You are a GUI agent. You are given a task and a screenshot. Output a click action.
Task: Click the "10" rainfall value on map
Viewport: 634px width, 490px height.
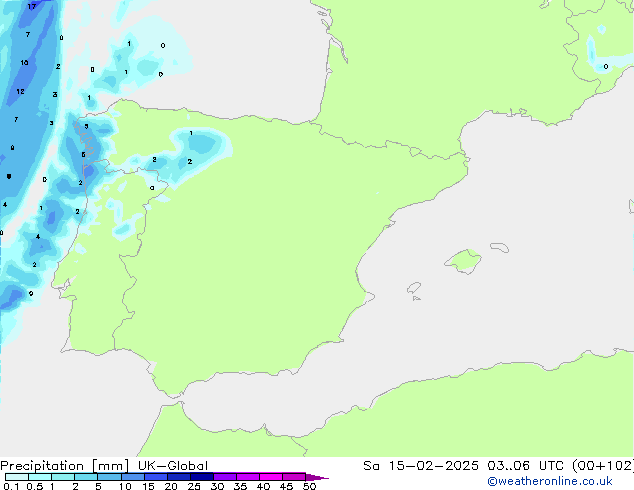tap(24, 63)
